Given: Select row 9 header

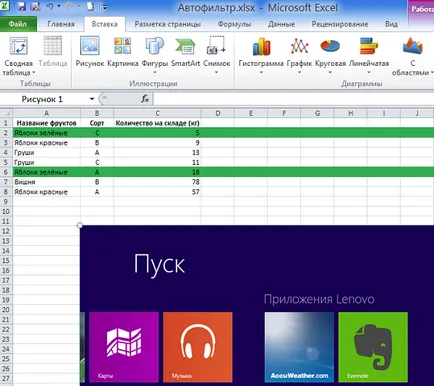Looking at the screenshot, I should [6, 202].
